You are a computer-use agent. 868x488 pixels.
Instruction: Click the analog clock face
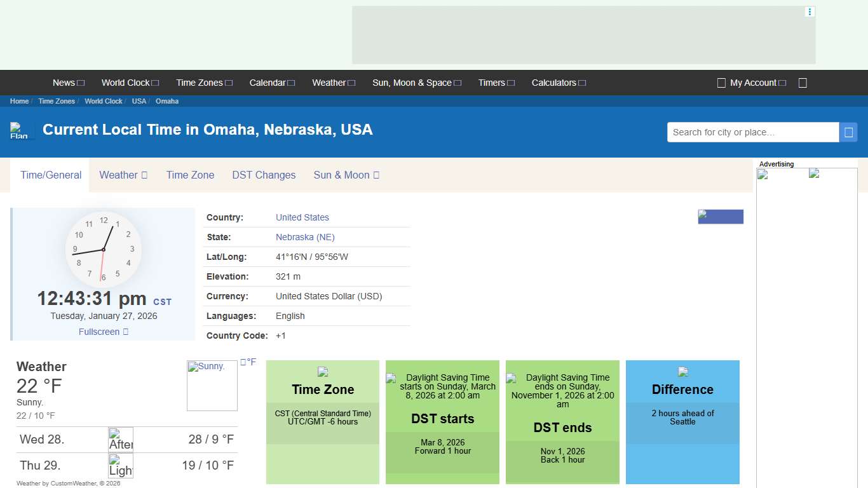(103, 249)
